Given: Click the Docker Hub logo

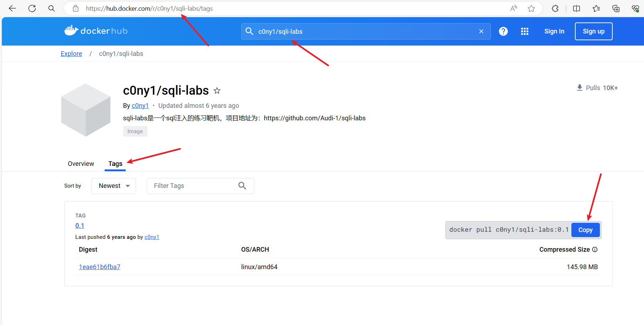Looking at the screenshot, I should pyautogui.click(x=96, y=31).
